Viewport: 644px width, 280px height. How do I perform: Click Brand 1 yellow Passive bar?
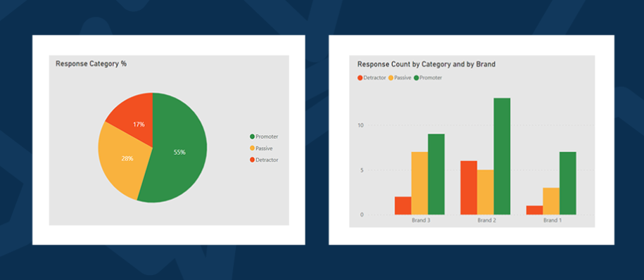[x=551, y=201]
